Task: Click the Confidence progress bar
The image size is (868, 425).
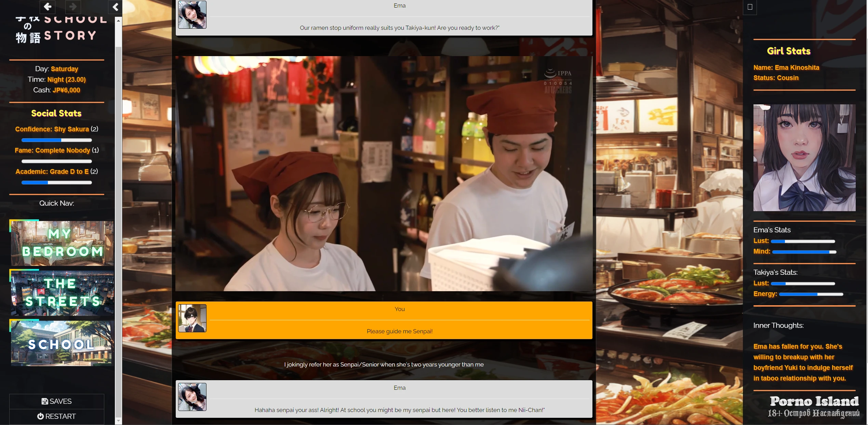Action: coord(56,140)
